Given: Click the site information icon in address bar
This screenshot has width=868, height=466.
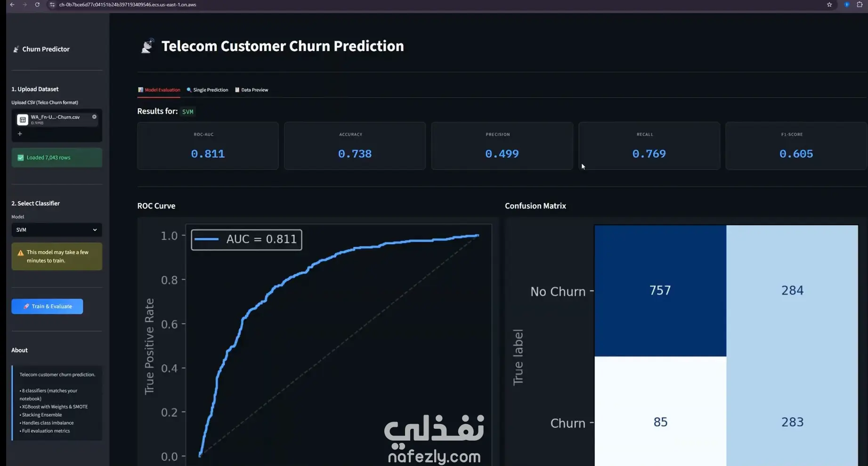Looking at the screenshot, I should tap(52, 5).
